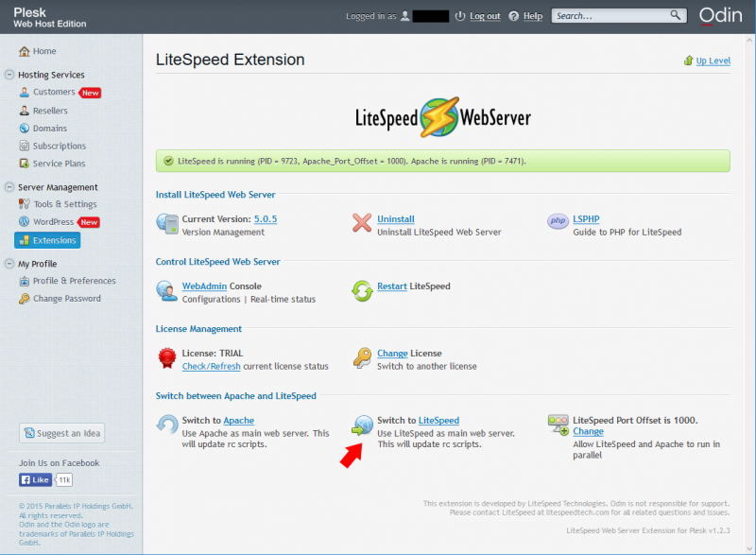
Task: Open Tools & Settings
Action: 65,204
